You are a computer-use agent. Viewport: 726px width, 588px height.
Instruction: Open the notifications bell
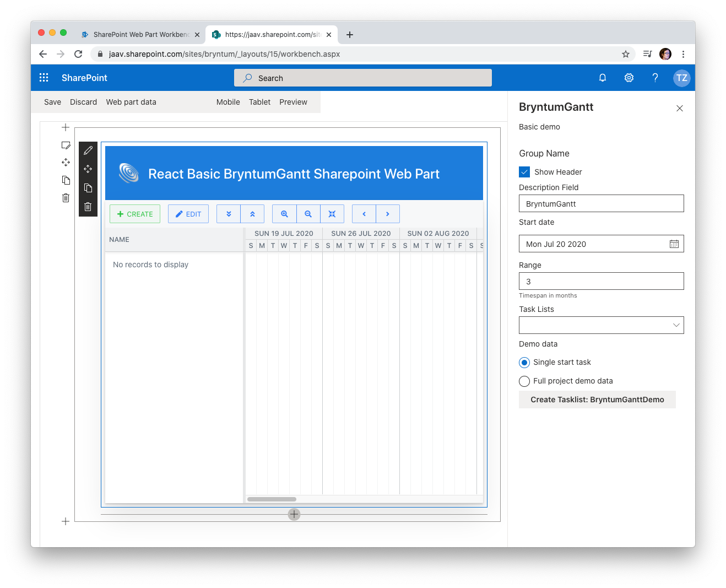(603, 78)
